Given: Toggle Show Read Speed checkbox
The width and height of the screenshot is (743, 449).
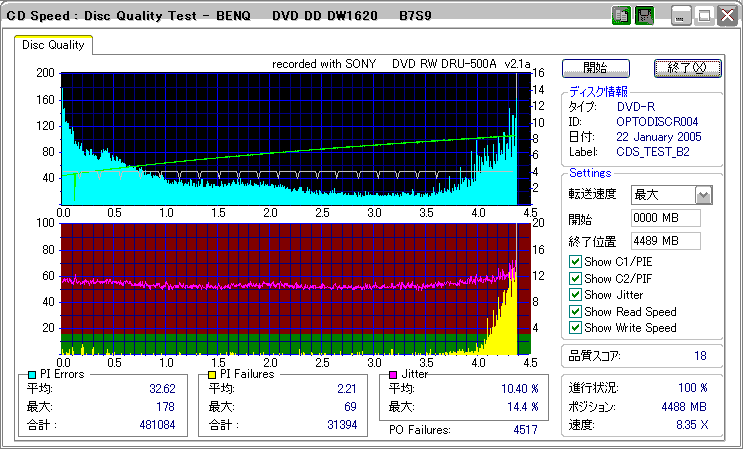Looking at the screenshot, I should point(575,311).
